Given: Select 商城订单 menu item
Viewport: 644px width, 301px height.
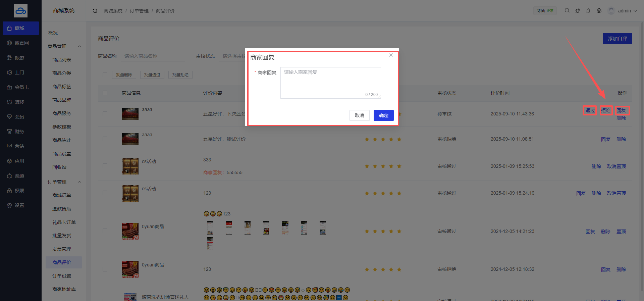Looking at the screenshot, I should click(x=62, y=195).
